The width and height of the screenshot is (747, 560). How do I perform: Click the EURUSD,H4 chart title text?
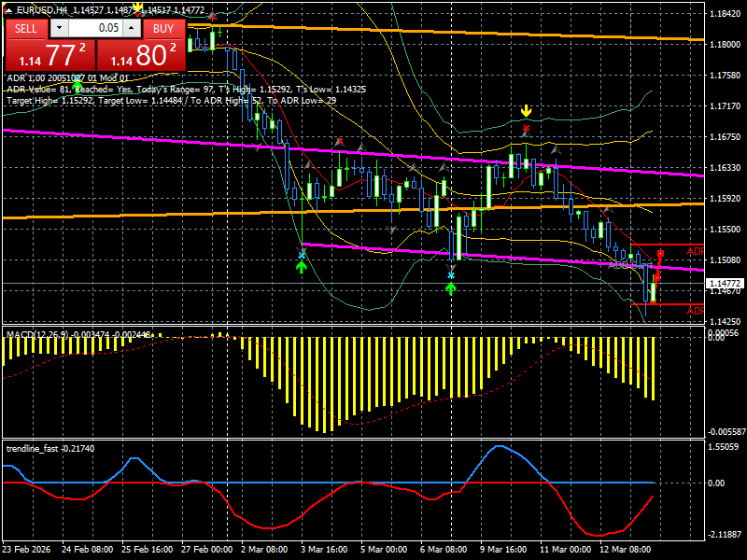click(42, 10)
